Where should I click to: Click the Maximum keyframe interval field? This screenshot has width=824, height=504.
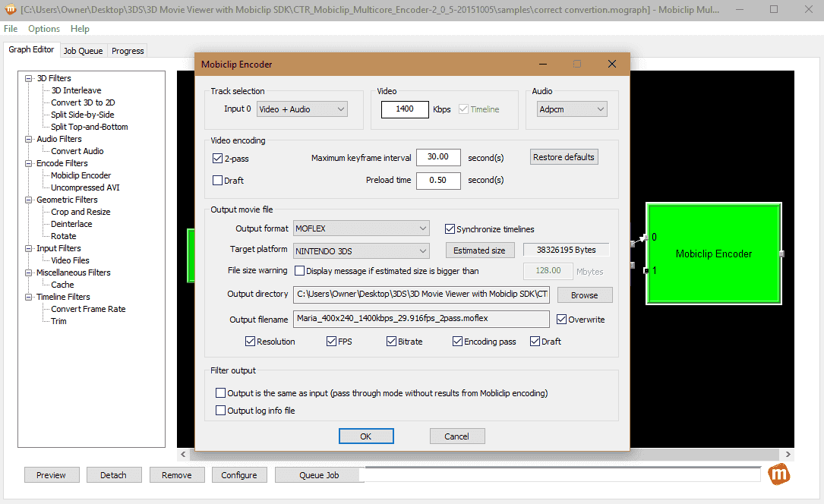coord(438,157)
